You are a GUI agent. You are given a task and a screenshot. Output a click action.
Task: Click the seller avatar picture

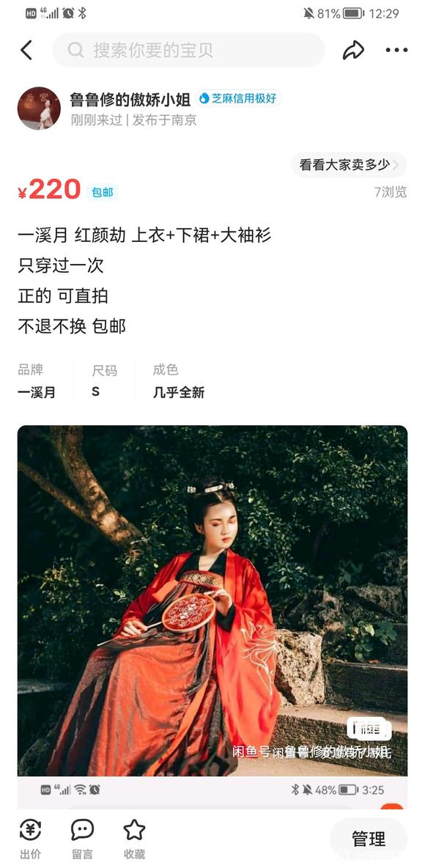coord(39,108)
